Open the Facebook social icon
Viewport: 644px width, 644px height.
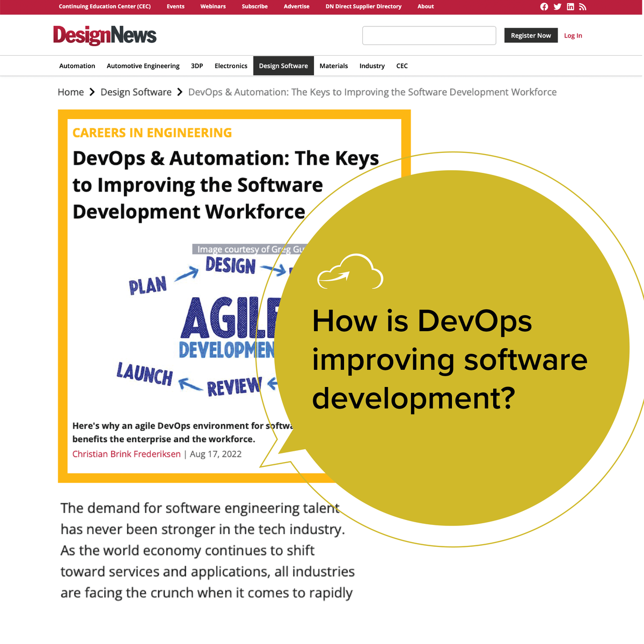point(544,6)
